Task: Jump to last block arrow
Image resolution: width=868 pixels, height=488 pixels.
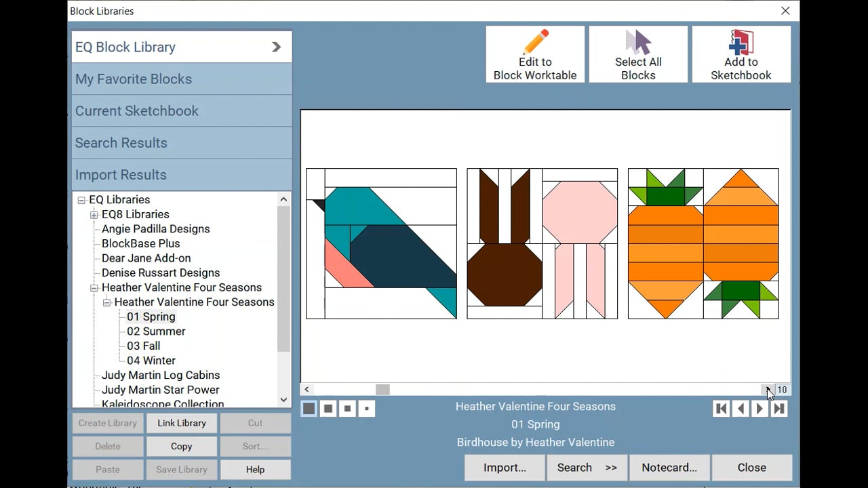Action: (x=779, y=409)
